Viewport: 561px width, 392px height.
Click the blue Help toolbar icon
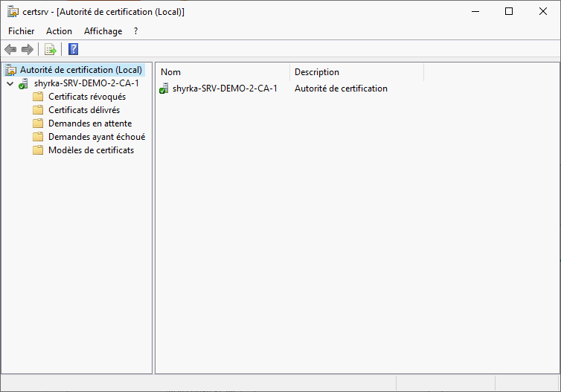[x=73, y=50]
